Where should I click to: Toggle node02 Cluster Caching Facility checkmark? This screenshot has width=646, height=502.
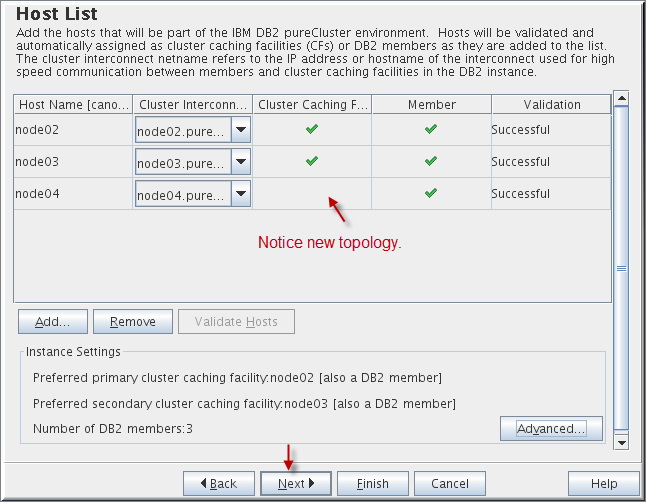(x=312, y=129)
